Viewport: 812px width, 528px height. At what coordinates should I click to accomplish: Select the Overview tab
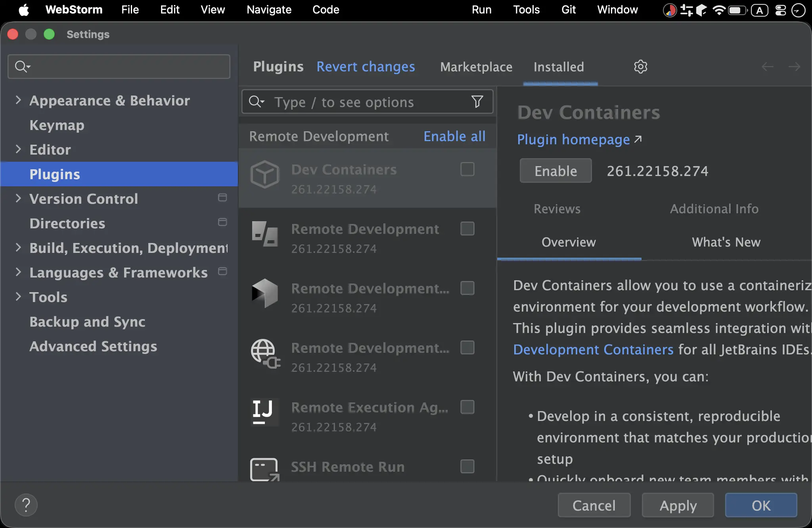(x=569, y=242)
